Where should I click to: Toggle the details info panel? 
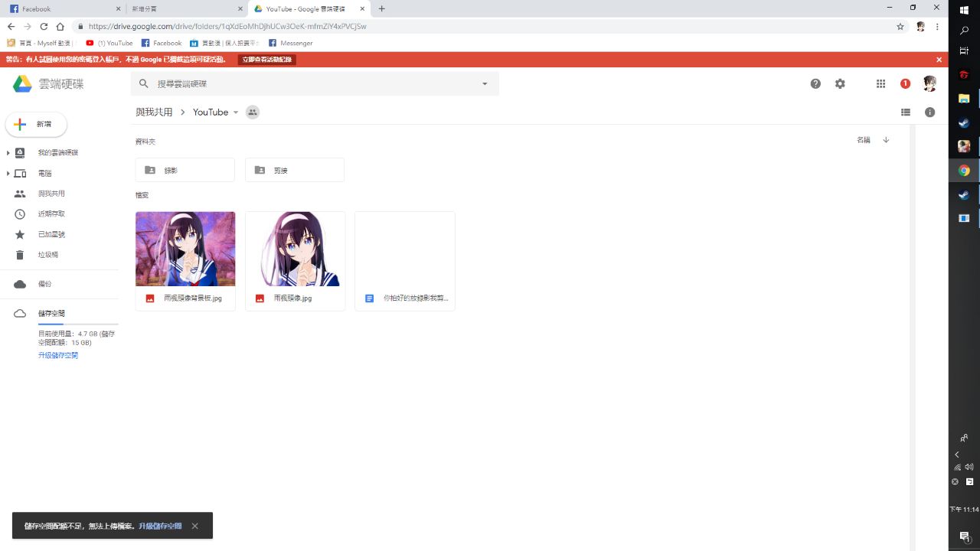tap(929, 112)
